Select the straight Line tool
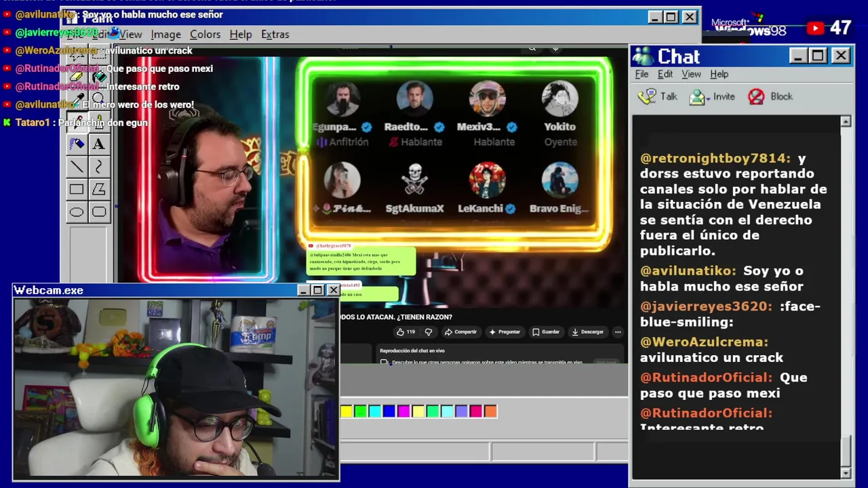 tap(77, 166)
